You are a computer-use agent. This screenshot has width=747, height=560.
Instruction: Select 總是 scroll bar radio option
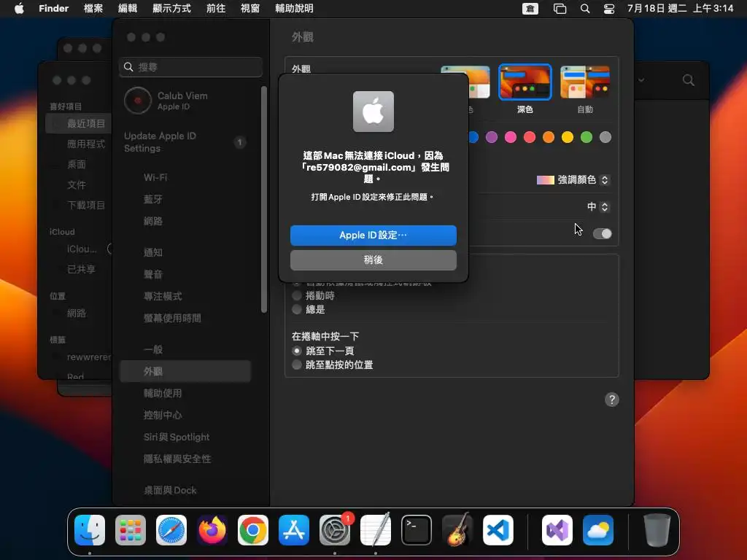coord(297,309)
